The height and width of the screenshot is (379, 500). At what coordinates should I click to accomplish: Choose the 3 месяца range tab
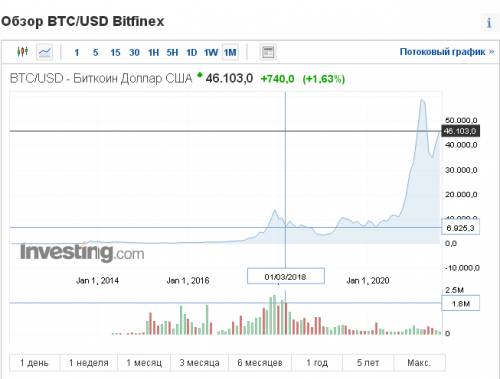[199, 362]
